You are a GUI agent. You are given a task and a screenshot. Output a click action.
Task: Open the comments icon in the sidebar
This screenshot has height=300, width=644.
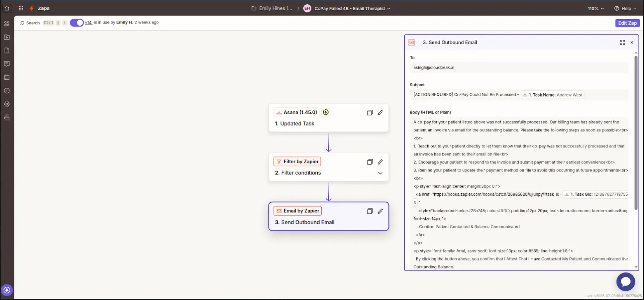(x=7, y=64)
